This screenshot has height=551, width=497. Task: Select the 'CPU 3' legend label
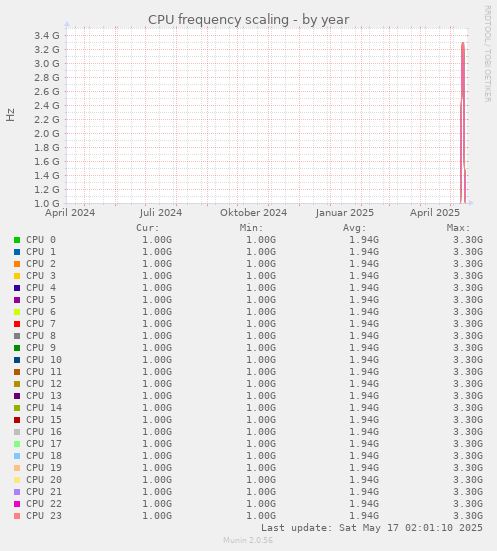(x=41, y=276)
